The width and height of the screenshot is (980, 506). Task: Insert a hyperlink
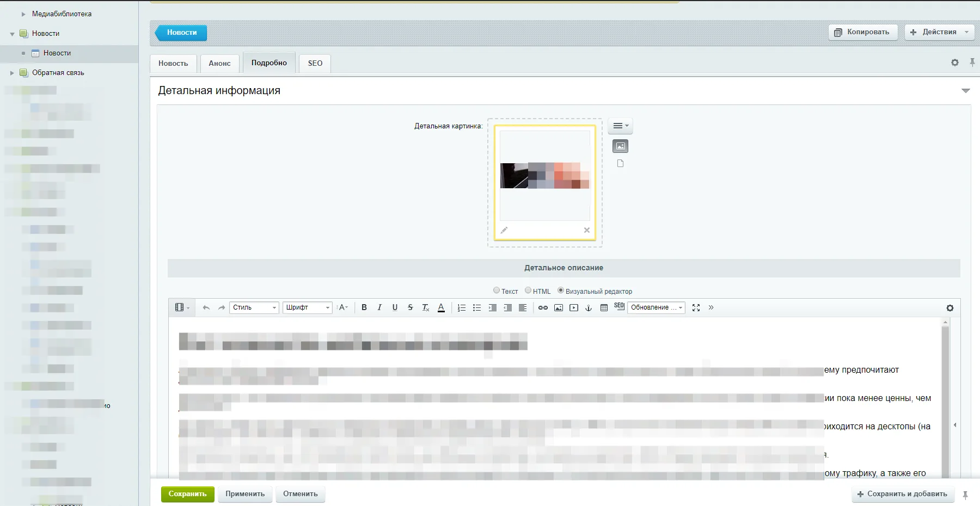[x=543, y=307]
